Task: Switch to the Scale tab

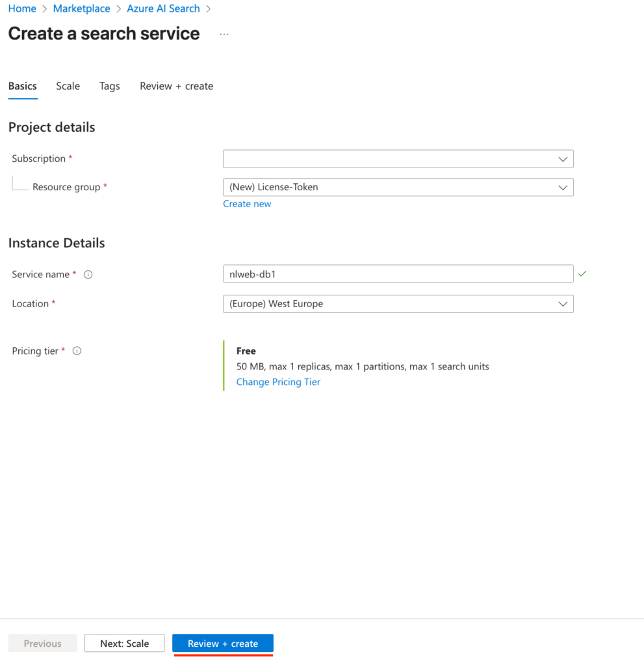Action: pos(68,86)
